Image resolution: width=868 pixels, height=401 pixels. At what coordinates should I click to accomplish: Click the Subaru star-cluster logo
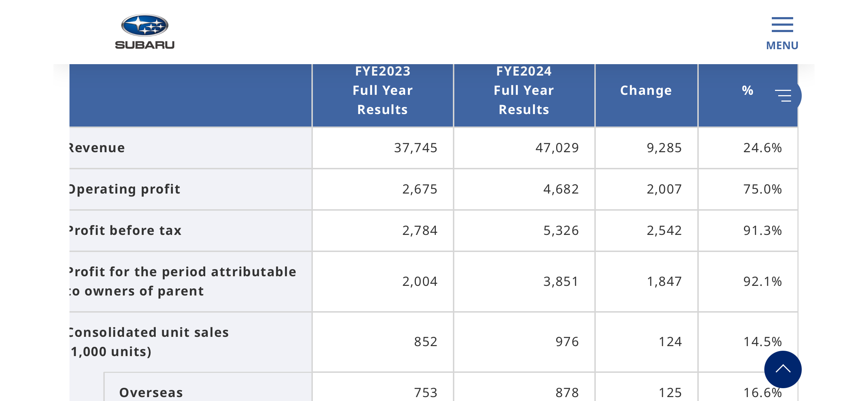145,25
